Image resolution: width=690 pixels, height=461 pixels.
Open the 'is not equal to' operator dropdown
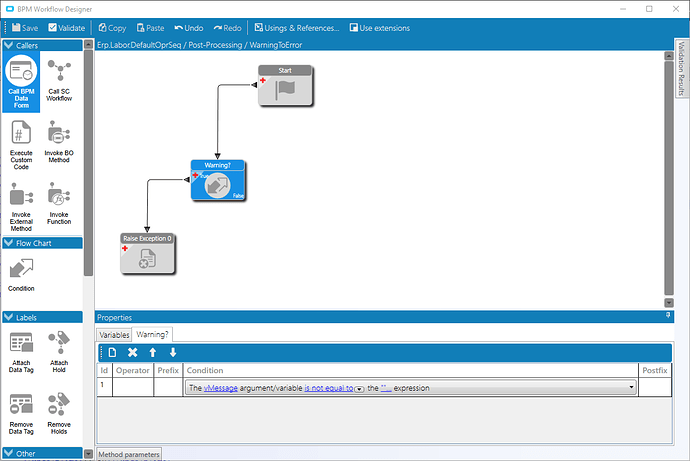(358, 389)
